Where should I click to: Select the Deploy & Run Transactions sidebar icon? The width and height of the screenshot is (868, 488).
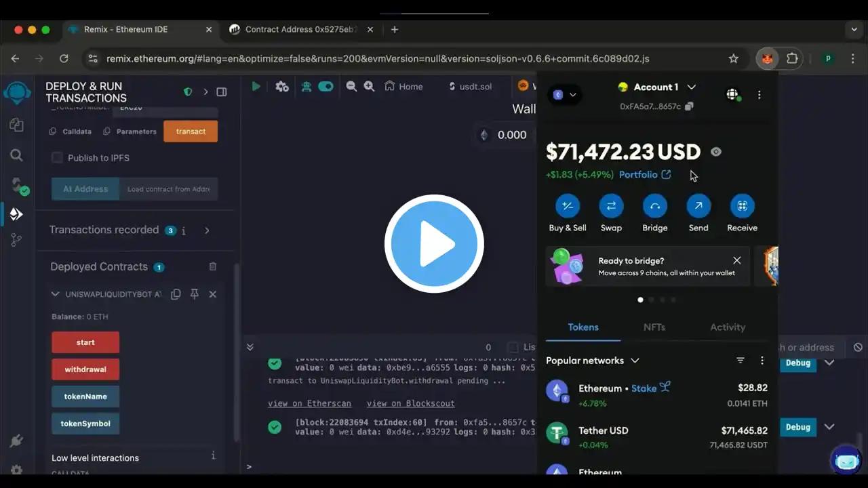click(16, 214)
